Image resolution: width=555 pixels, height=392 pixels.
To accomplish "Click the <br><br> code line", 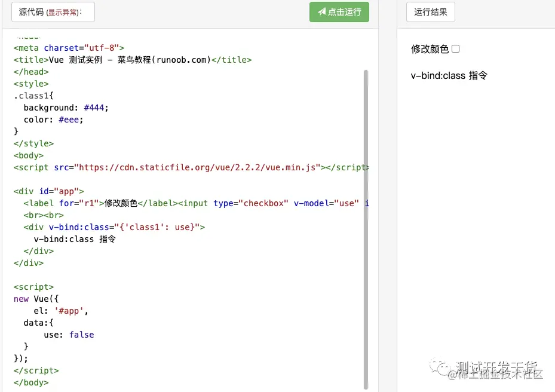I will [44, 215].
